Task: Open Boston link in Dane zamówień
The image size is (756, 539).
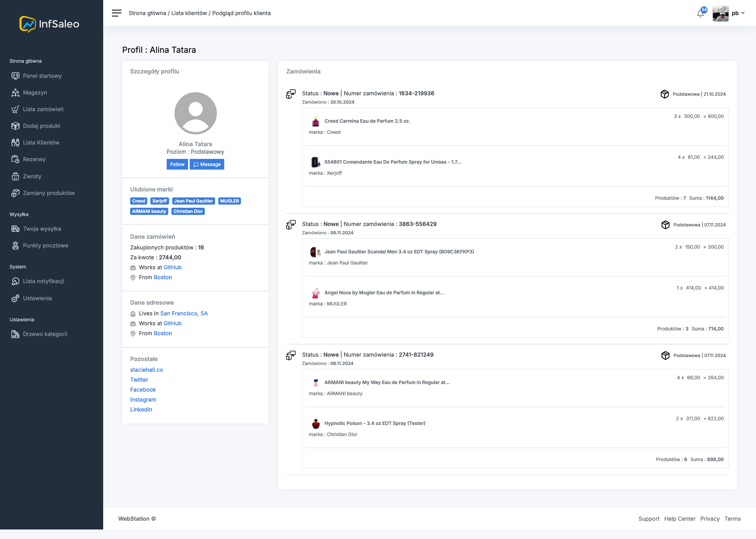Action: pos(163,277)
